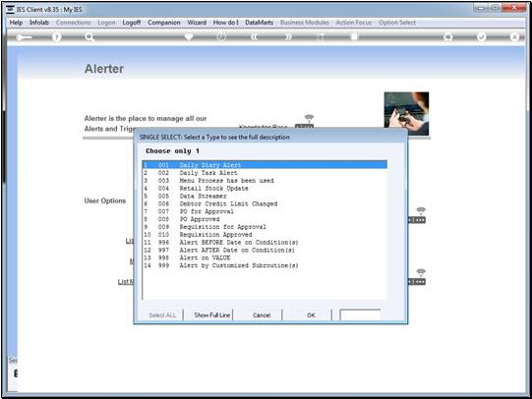Open the DataMarts menu
This screenshot has width=532, height=399.
(259, 23)
